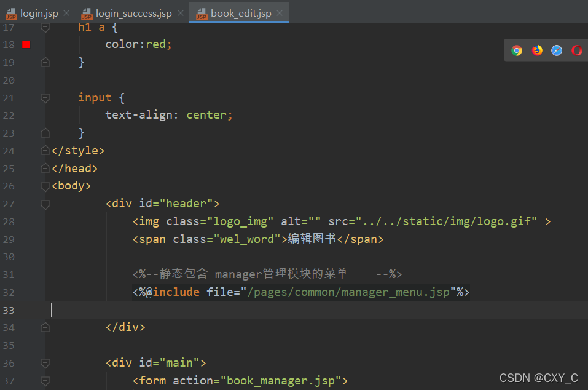
Task: Click the text "text-align: center;"
Action: coord(169,115)
